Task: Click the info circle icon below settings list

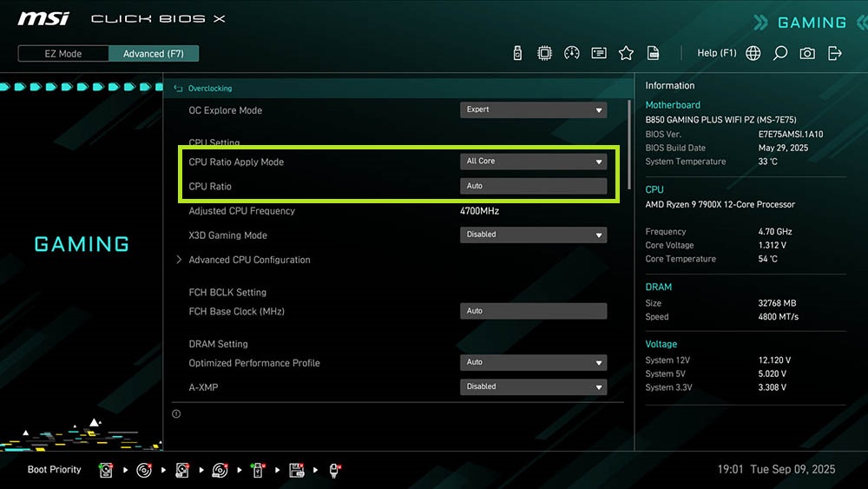Action: pos(176,413)
